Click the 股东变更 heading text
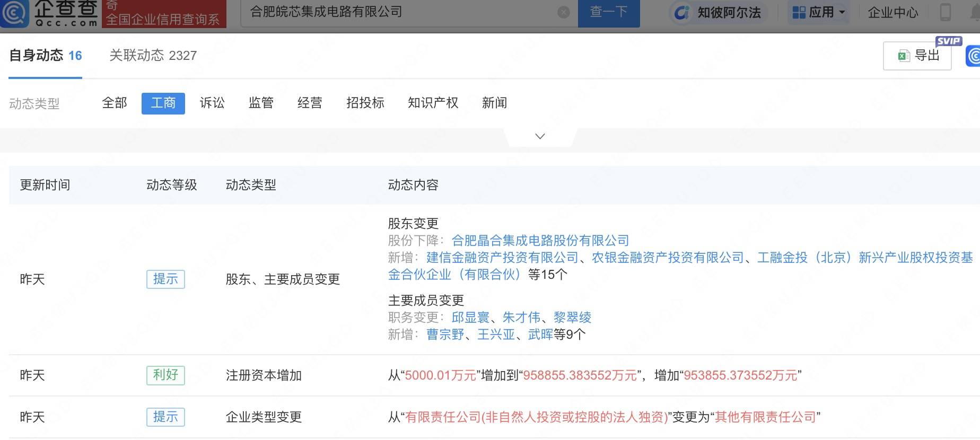This screenshot has width=980, height=440. pos(413,224)
